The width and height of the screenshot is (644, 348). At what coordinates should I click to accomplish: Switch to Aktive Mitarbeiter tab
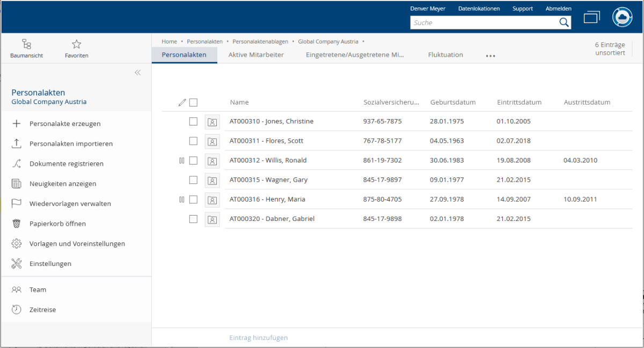click(256, 55)
